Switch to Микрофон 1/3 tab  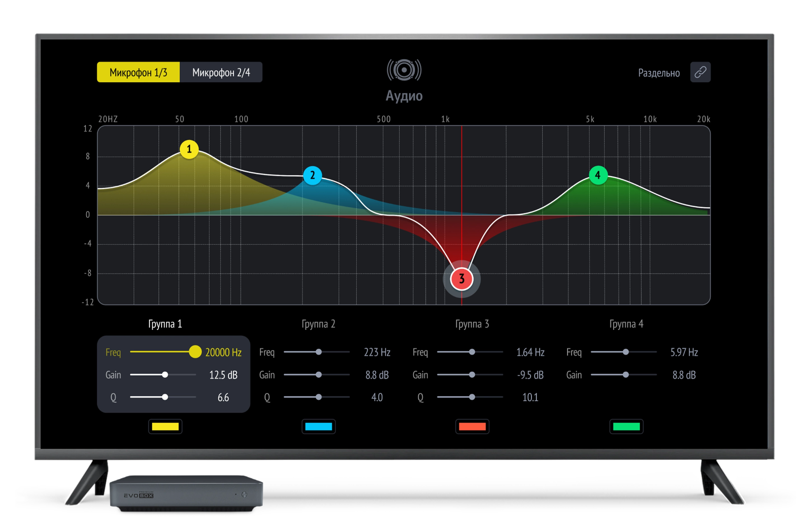pos(138,72)
